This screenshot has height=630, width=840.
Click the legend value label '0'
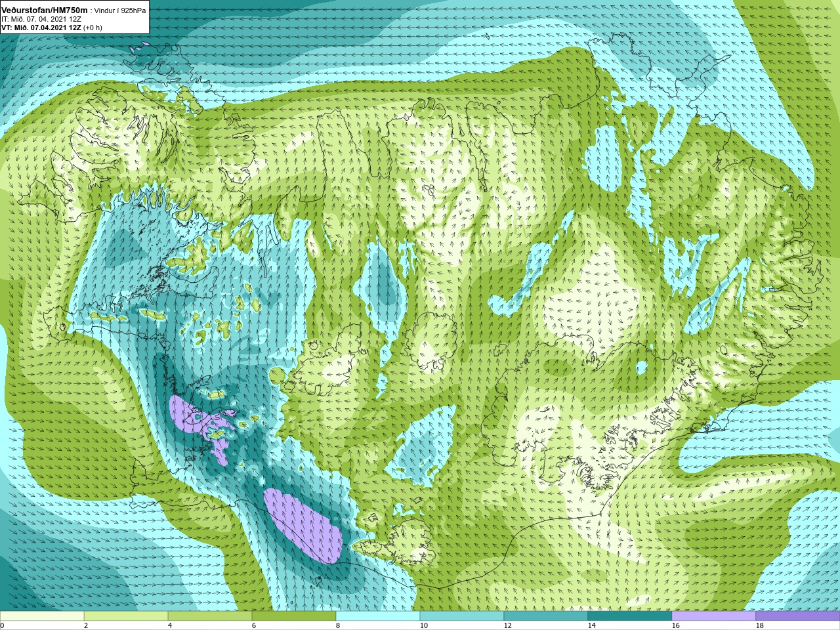pyautogui.click(x=3, y=625)
